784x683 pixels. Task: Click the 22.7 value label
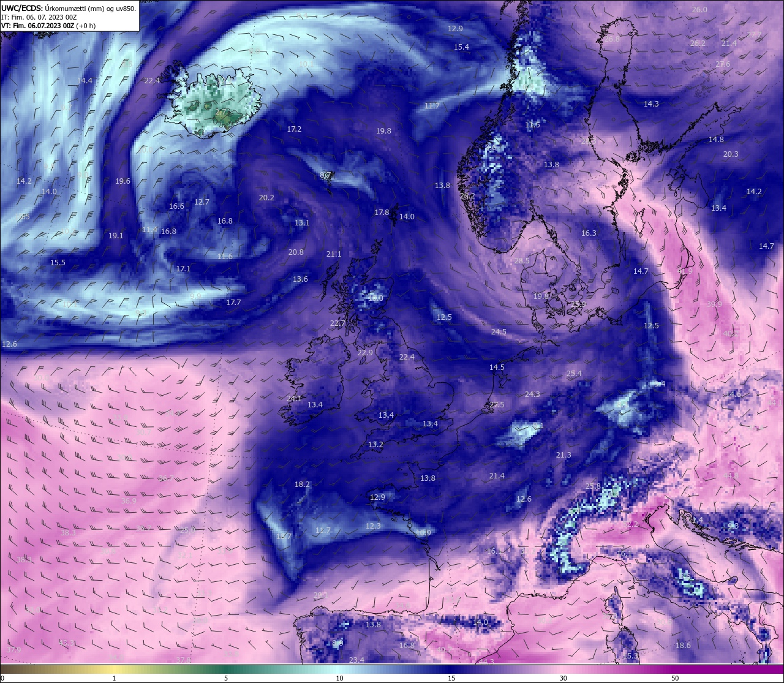(x=337, y=323)
